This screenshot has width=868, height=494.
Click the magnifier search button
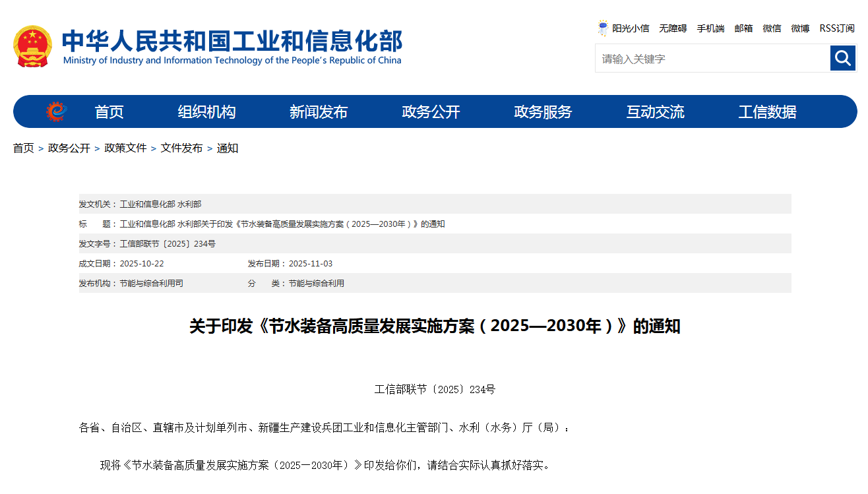click(842, 58)
